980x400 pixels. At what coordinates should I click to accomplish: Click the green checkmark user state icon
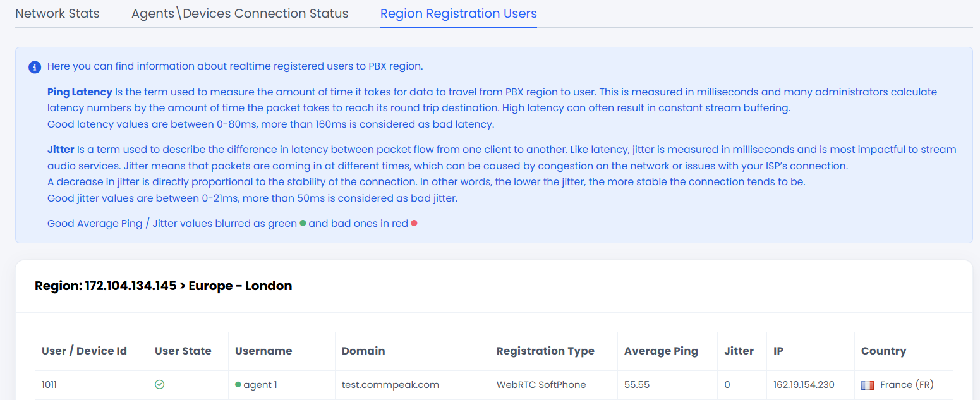coord(160,384)
